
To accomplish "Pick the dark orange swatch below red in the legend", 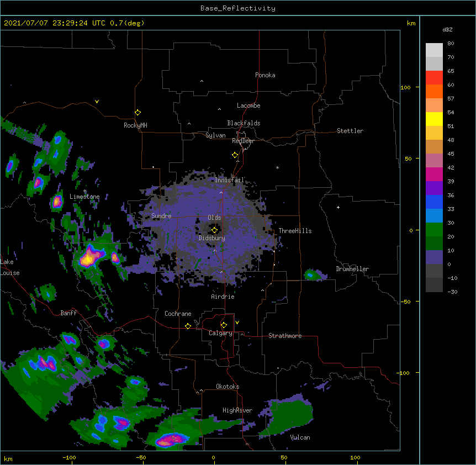I will 434,91.
